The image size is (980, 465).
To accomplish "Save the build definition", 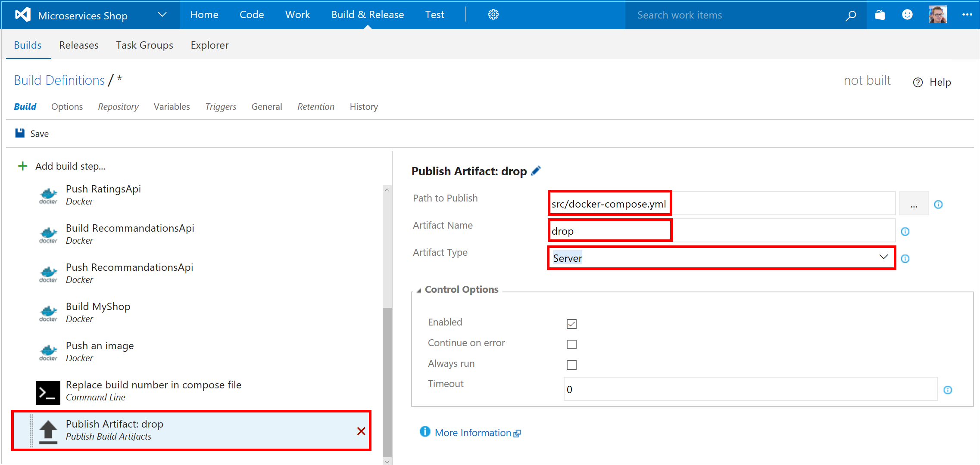I will [31, 133].
